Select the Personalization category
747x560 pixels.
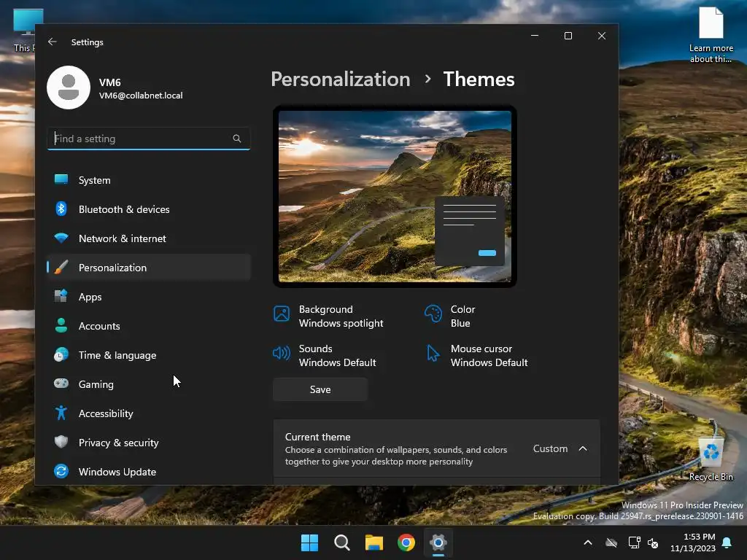(x=149, y=267)
